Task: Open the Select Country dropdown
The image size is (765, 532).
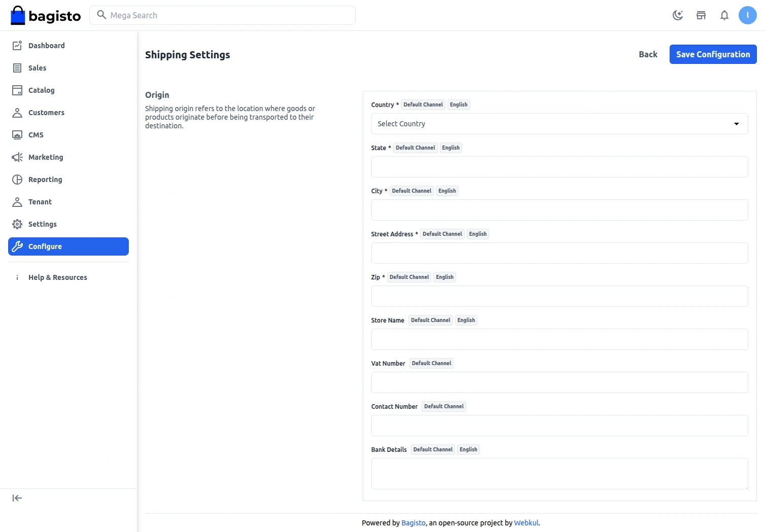Action: 560,124
